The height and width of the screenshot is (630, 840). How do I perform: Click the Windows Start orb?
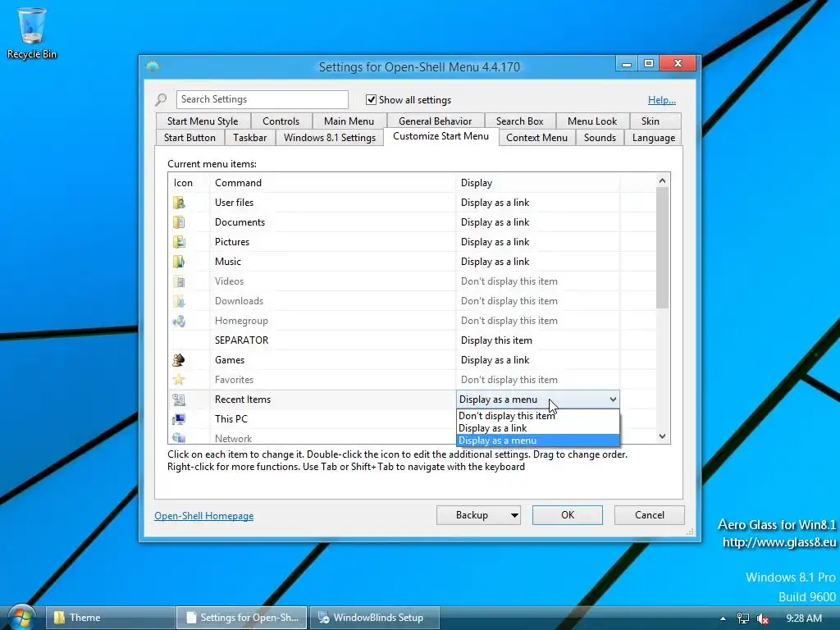point(21,617)
